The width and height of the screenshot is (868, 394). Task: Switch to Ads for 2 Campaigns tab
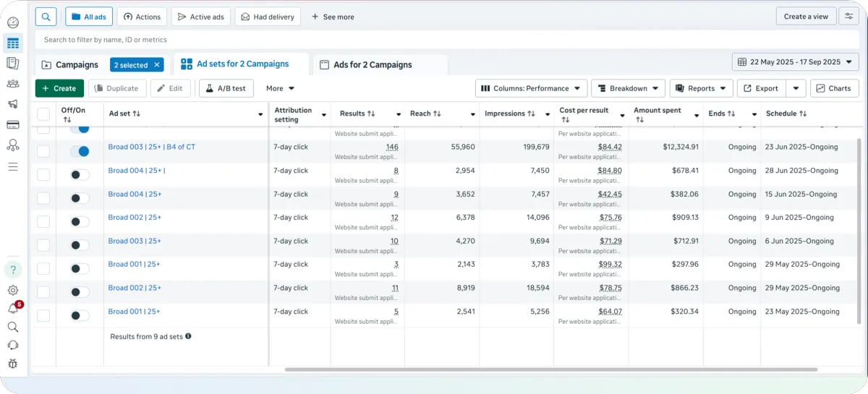tap(372, 65)
